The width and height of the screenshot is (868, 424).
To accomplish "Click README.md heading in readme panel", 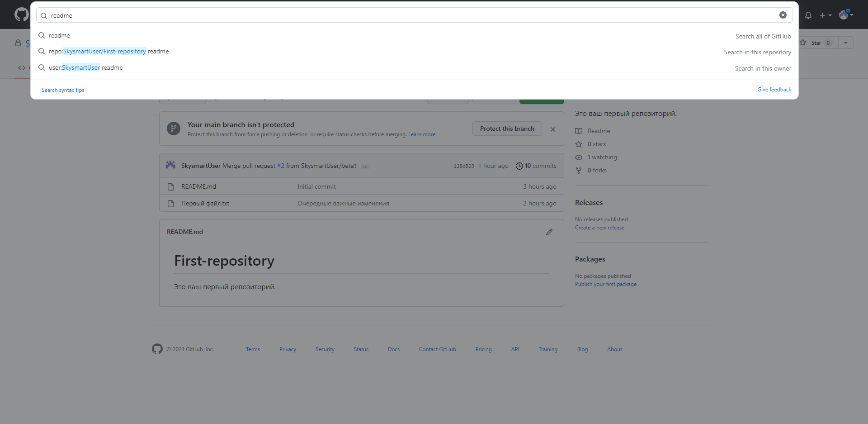I will 185,232.
